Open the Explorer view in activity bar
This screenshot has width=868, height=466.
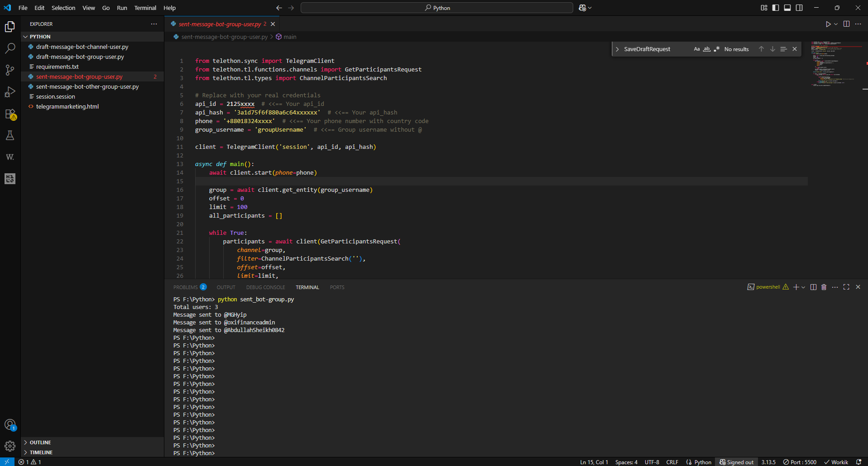[x=10, y=27]
